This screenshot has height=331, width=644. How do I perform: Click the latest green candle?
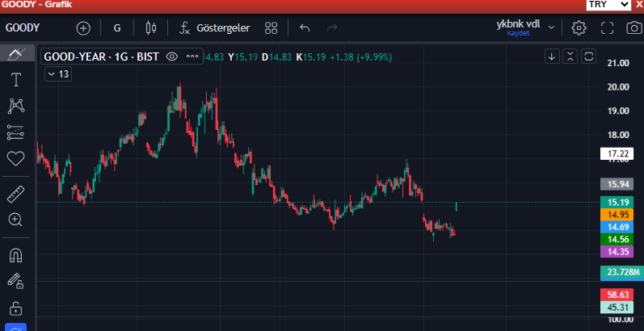coord(457,207)
